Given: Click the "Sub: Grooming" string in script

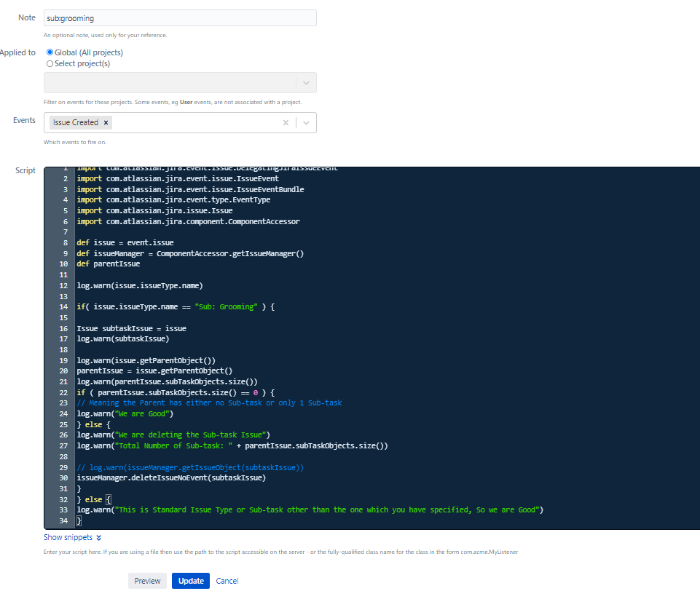Looking at the screenshot, I should (226, 307).
